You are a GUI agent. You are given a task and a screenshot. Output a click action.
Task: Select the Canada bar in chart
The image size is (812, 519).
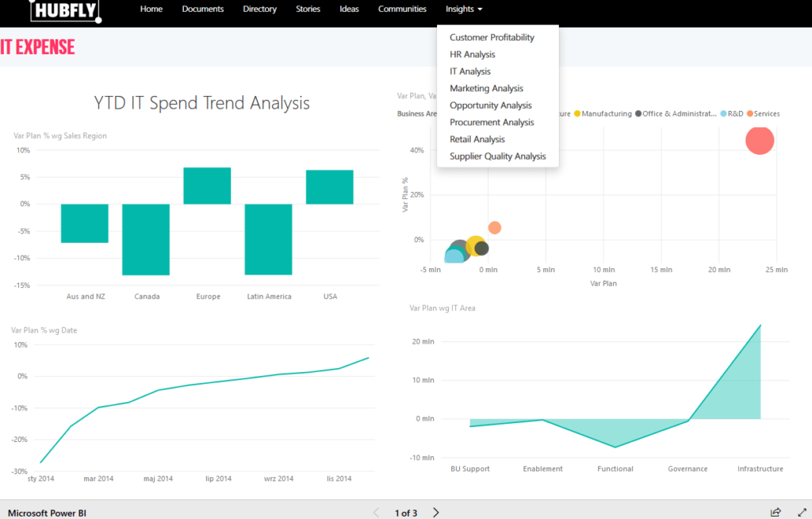pyautogui.click(x=146, y=239)
